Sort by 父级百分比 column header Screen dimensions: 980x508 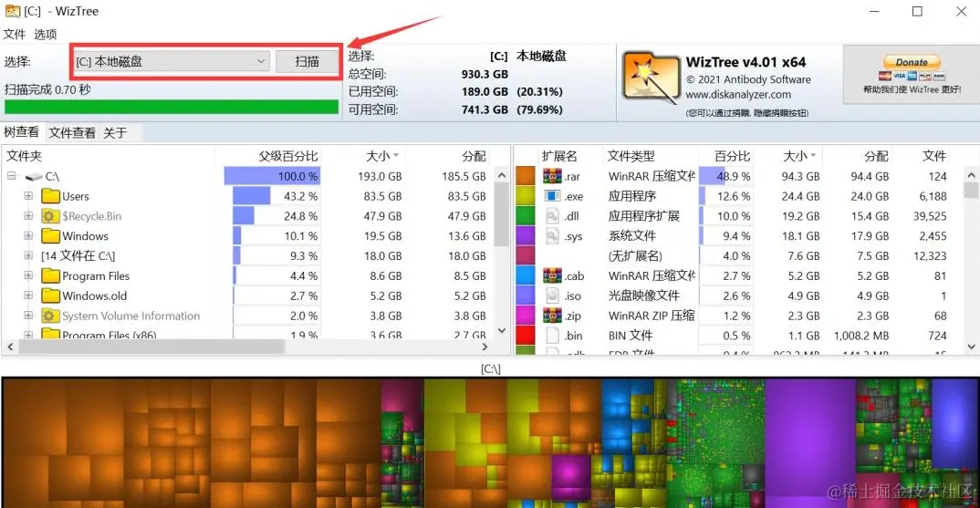[288, 156]
